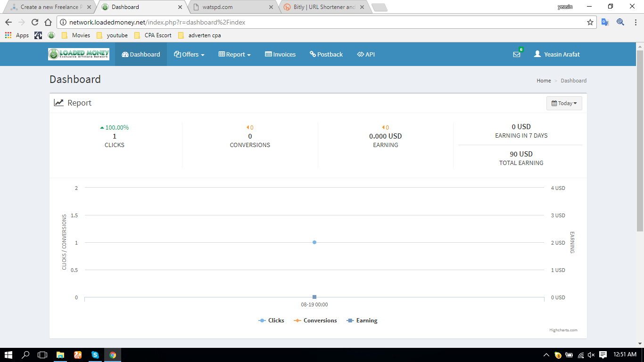Click the browser home icon
The height and width of the screenshot is (362, 644).
point(48,22)
